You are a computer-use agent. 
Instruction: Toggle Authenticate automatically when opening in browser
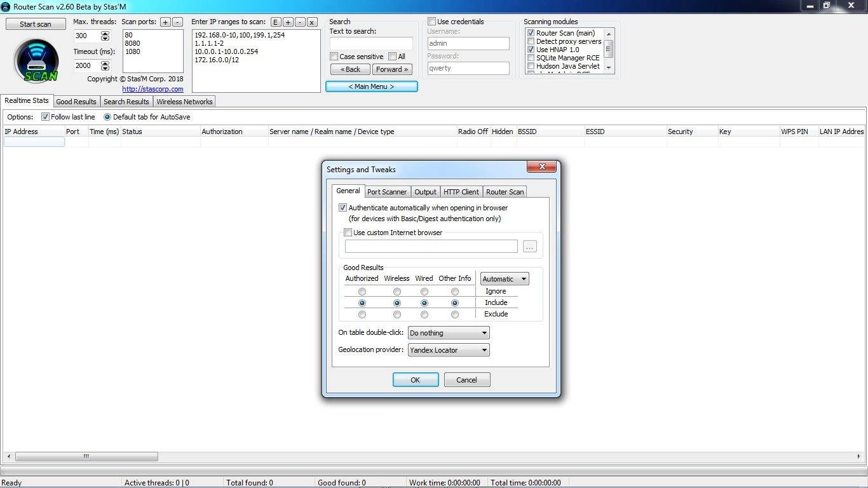[342, 208]
